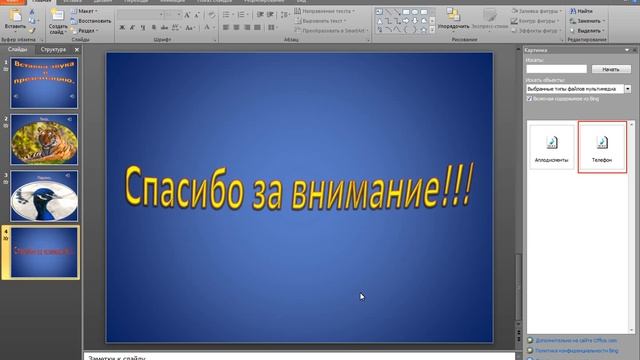Open the Заменить dropdown
640x360 pixels.
[587, 21]
